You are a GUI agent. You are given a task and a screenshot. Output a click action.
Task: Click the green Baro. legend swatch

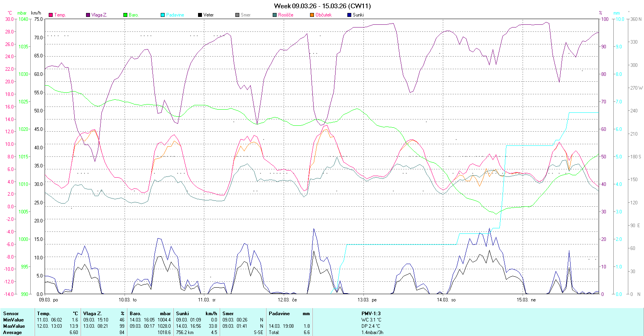pos(125,15)
